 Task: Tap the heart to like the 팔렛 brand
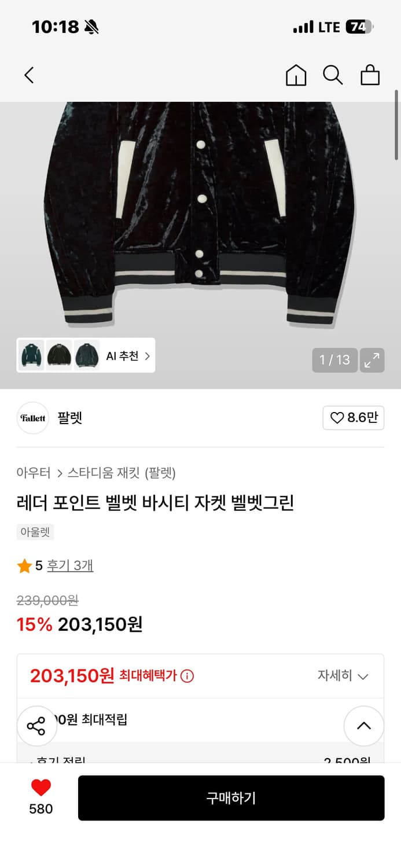354,418
